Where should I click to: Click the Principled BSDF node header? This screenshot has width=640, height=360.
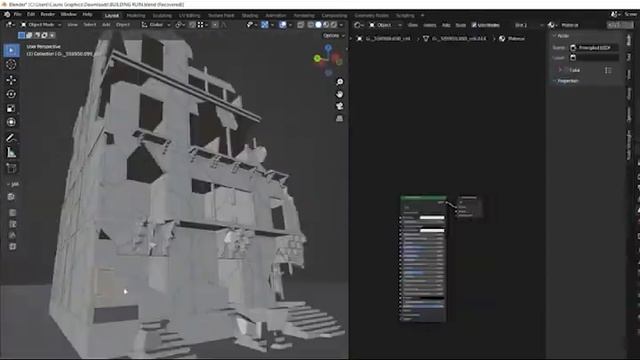(423, 198)
